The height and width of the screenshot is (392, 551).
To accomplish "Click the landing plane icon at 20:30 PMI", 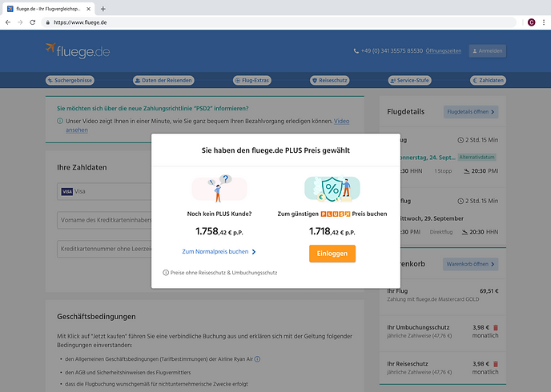I will [467, 171].
